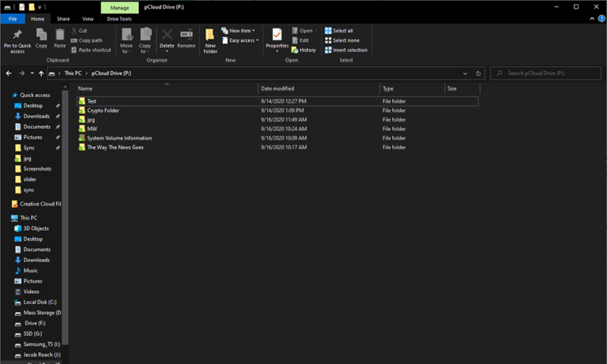
Task: Open Local Disk (C:) in sidebar
Action: coord(36,302)
